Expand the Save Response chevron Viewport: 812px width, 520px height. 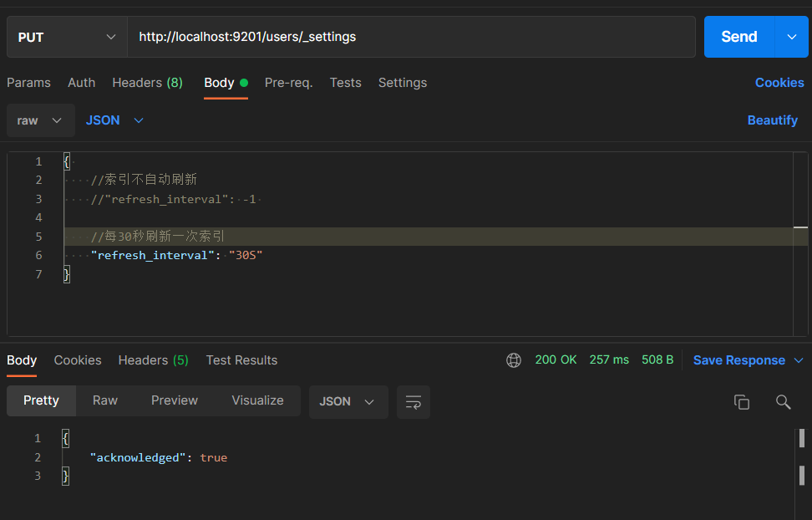coord(799,360)
